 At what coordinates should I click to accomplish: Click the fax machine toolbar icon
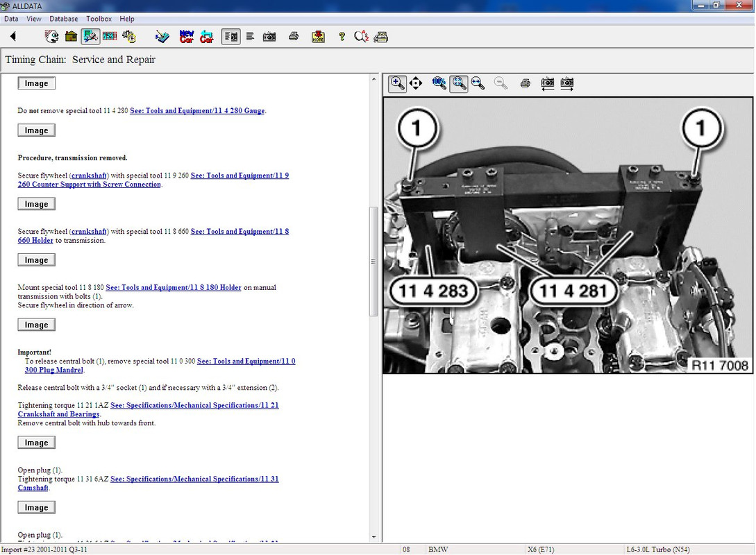381,37
